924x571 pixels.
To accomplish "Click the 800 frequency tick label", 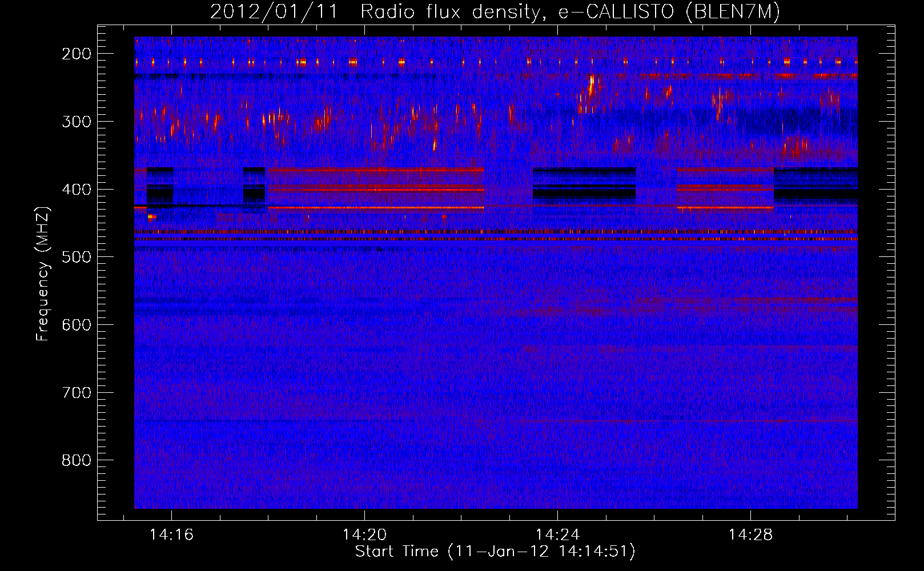I will [x=77, y=460].
